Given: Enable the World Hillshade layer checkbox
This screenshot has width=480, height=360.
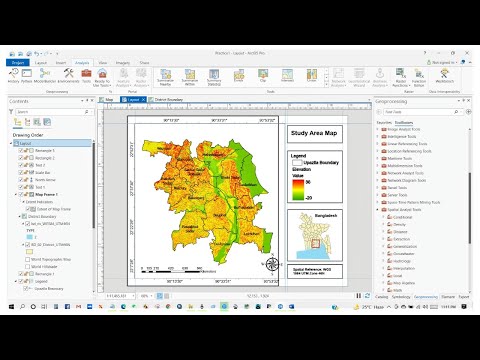Looking at the screenshot, I should [28, 266].
